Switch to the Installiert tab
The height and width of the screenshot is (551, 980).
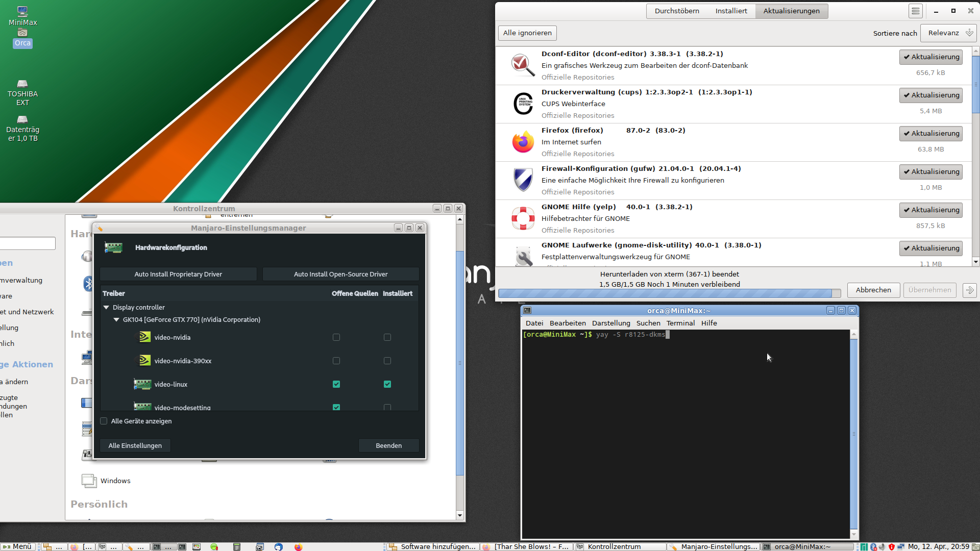coord(731,11)
